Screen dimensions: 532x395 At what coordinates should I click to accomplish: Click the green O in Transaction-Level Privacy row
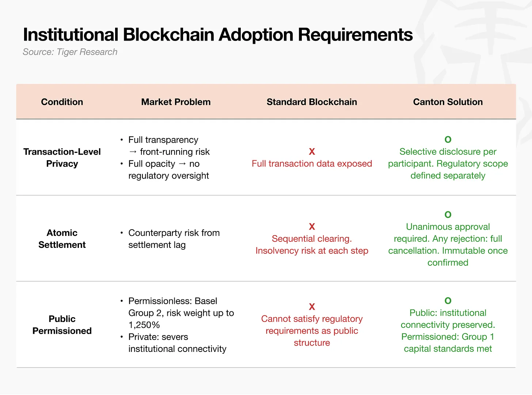click(448, 139)
